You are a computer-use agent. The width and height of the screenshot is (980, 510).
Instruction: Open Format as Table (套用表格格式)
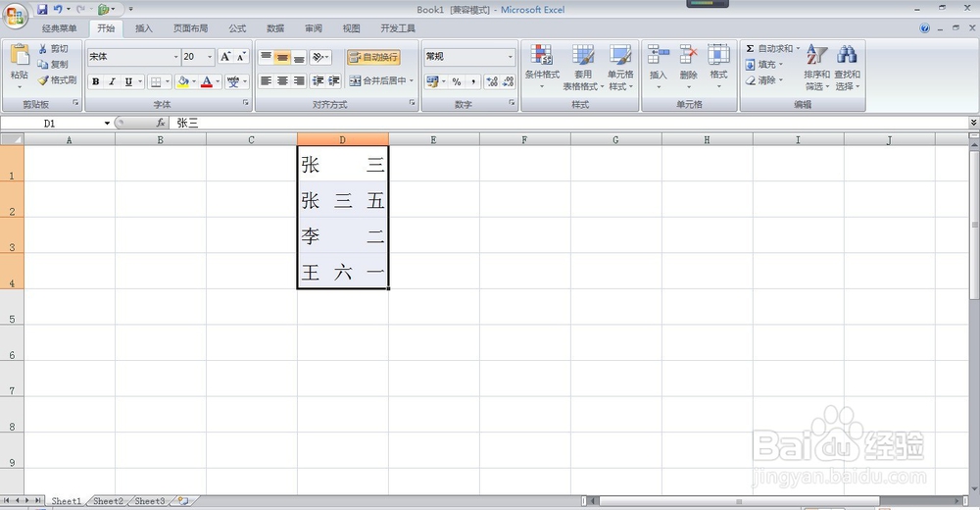(583, 68)
